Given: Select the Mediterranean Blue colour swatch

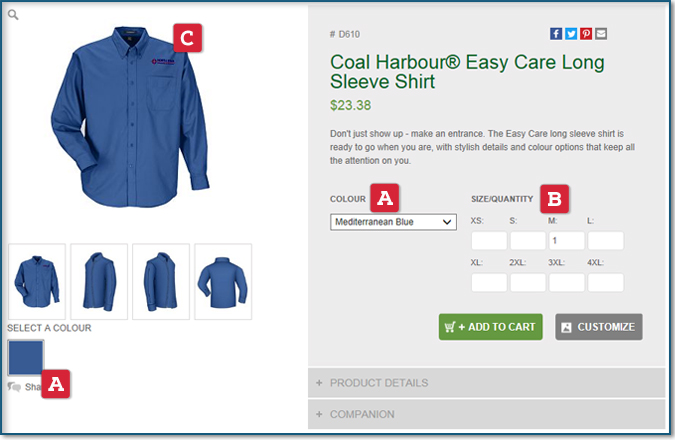Looking at the screenshot, I should (26, 357).
